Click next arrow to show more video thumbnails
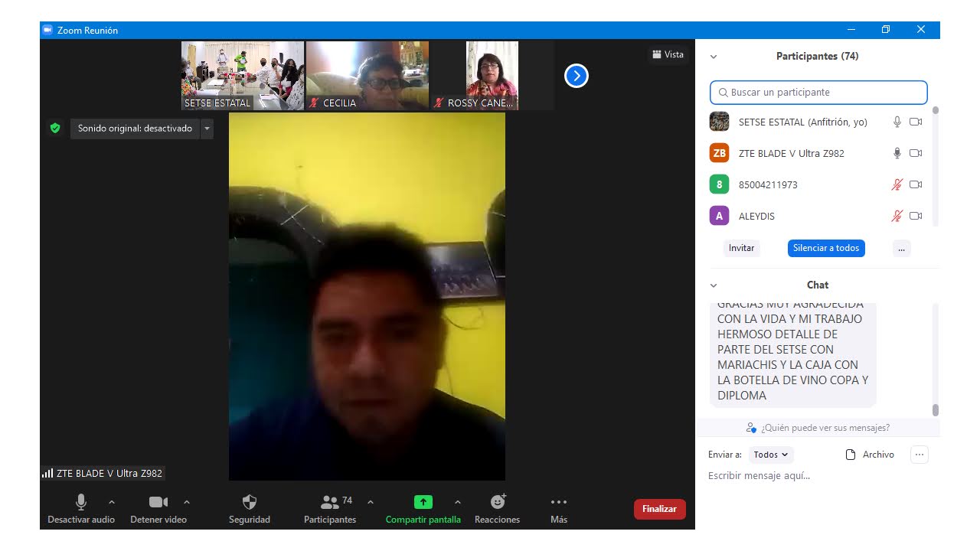This screenshot has height=551, width=980. coord(577,76)
